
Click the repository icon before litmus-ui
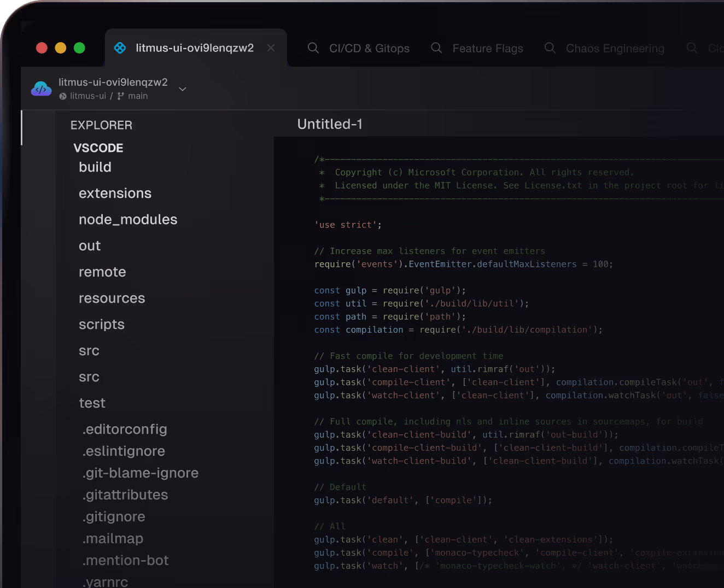(x=63, y=96)
